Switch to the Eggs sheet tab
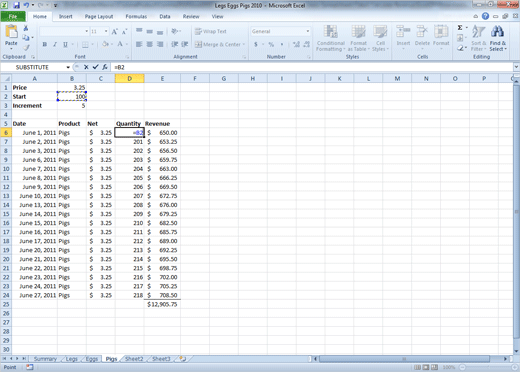The height and width of the screenshot is (372, 520). [x=92, y=359]
